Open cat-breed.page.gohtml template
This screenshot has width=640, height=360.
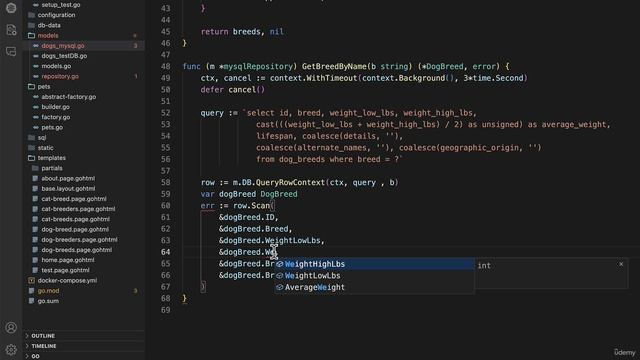point(84,199)
